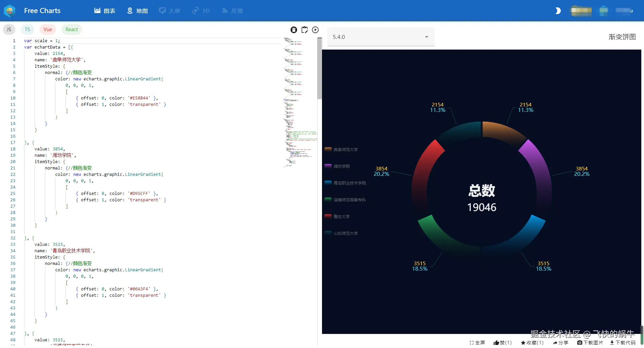
Task: Toggle dark mode with the moon icon
Action: pos(557,11)
